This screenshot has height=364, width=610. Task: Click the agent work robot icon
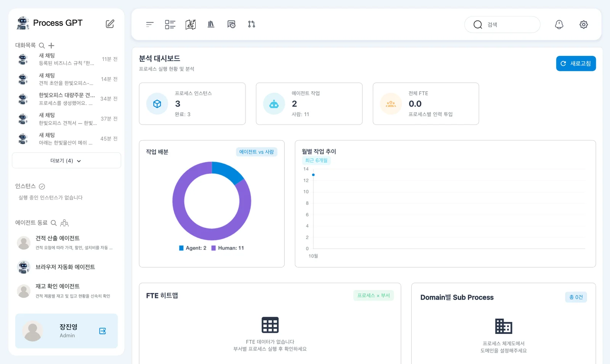(274, 104)
